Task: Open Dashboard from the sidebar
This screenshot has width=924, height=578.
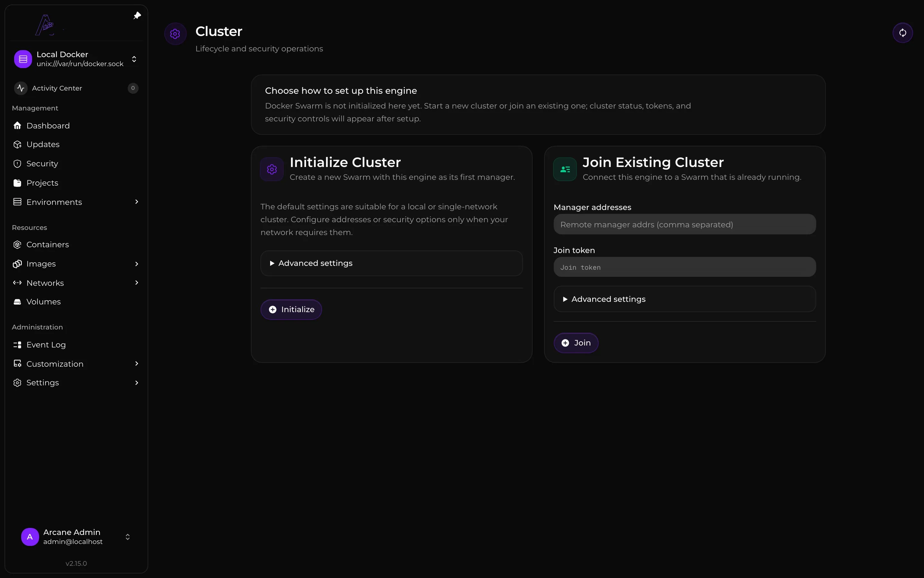Action: click(76, 125)
